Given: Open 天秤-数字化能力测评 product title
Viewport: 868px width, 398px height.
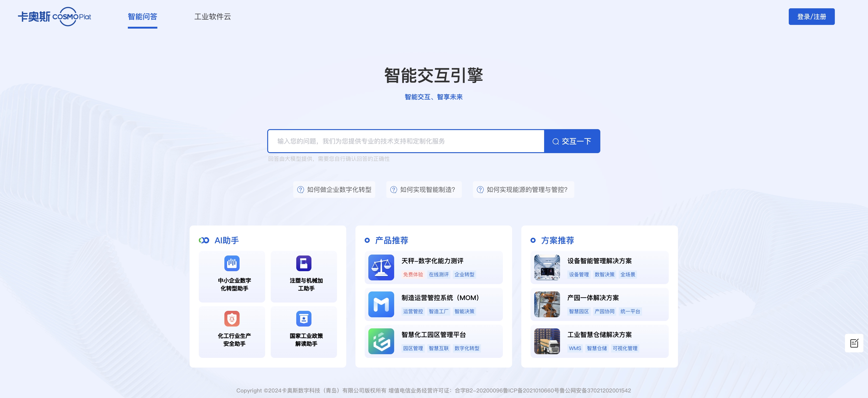Looking at the screenshot, I should point(432,261).
